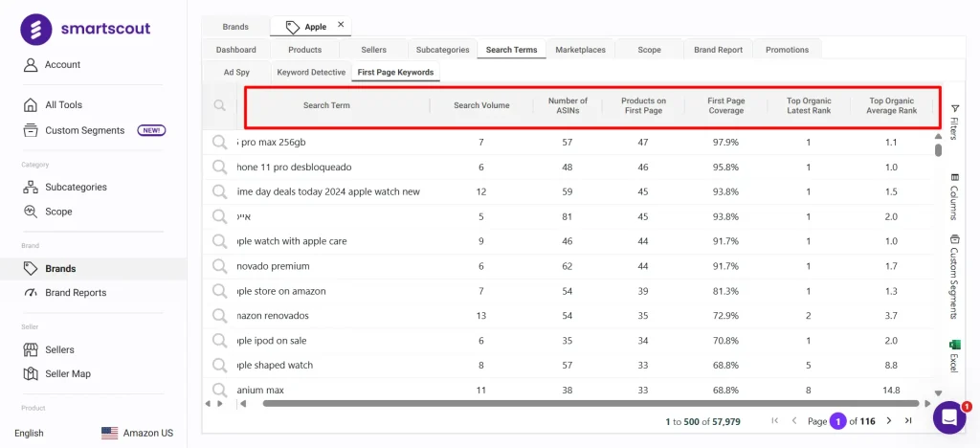The height and width of the screenshot is (448, 980).
Task: Open the English language selector
Action: pyautogui.click(x=29, y=433)
